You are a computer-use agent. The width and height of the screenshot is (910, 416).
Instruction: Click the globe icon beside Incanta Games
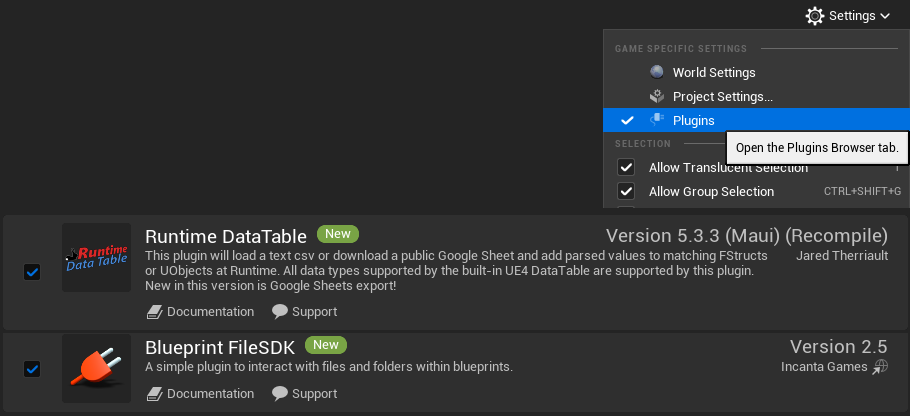coord(880,366)
